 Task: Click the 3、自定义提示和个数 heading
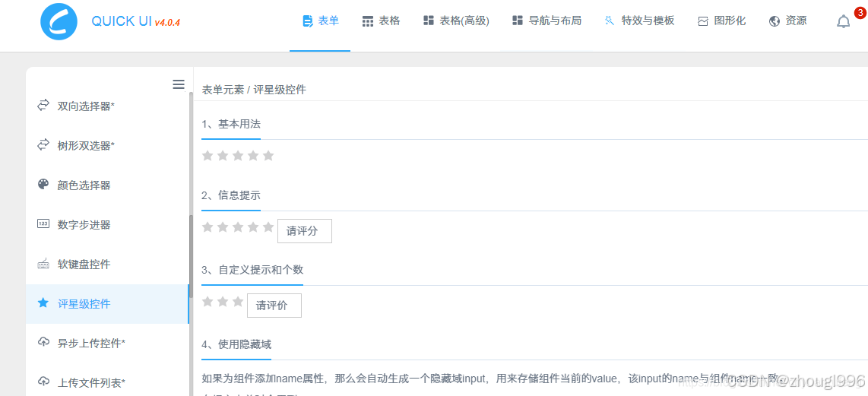[x=252, y=270]
